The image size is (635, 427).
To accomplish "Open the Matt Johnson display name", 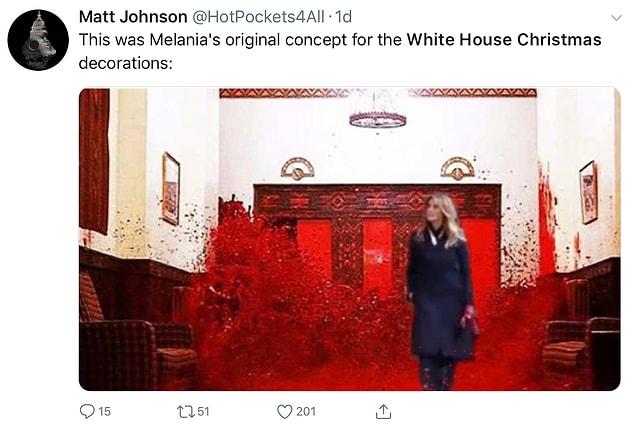I will pyautogui.click(x=133, y=17).
